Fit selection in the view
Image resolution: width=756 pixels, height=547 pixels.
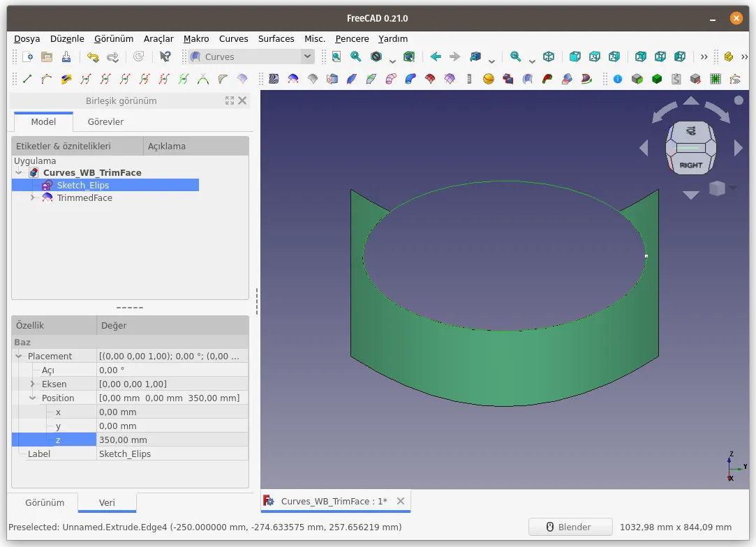356,57
